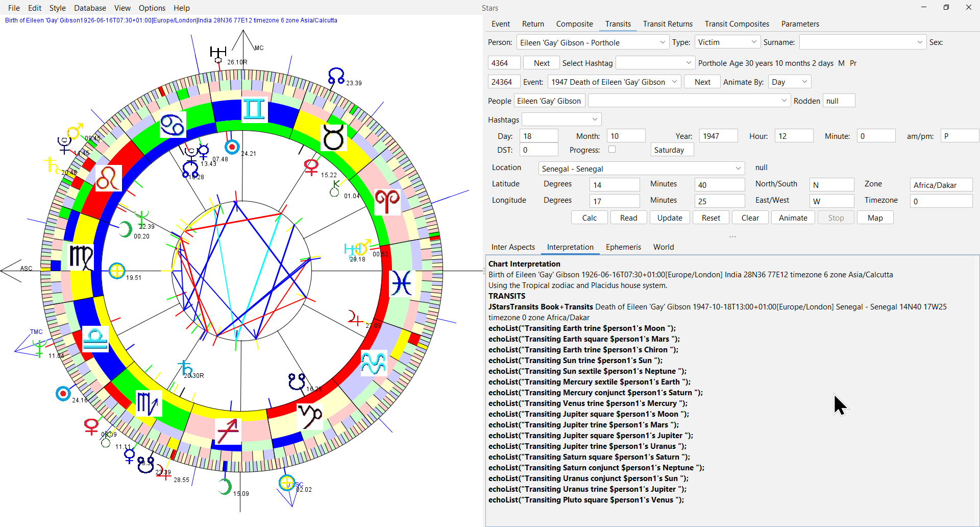Open the Database menu

tap(90, 8)
